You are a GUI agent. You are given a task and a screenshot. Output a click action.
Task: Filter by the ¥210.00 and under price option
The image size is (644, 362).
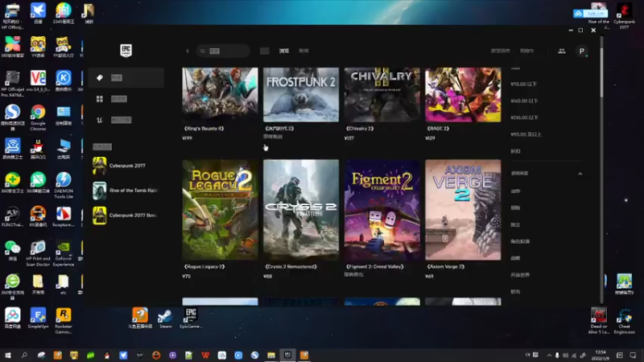coord(525,117)
